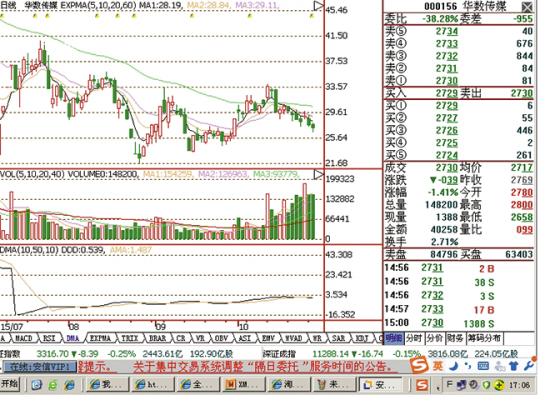This screenshot has width=550, height=412.
Task: Select the TRIX indicator tab
Action: point(129,338)
